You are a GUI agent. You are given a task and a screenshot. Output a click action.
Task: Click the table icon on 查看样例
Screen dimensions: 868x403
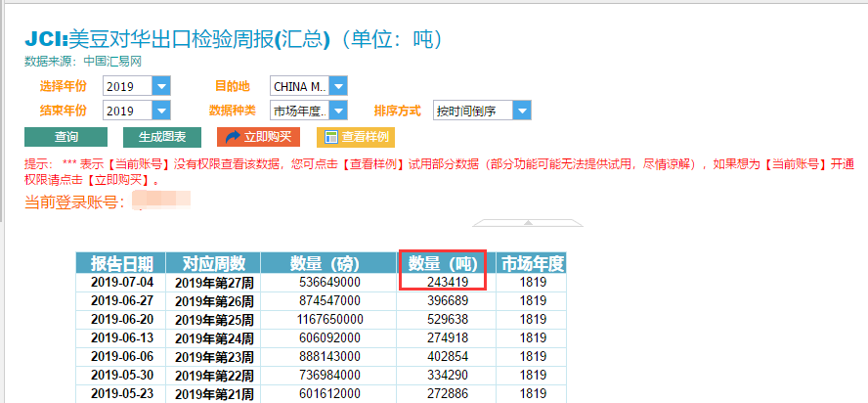[331, 137]
